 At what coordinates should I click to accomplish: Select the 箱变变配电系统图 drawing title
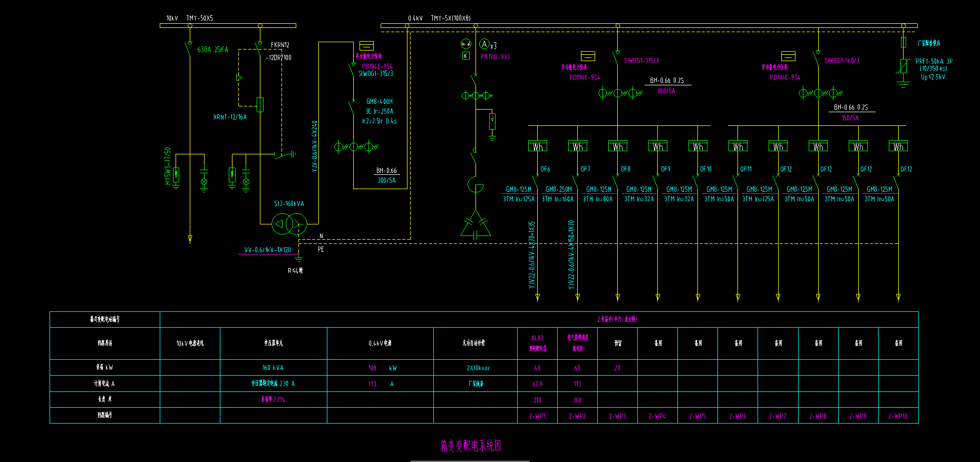(470, 446)
